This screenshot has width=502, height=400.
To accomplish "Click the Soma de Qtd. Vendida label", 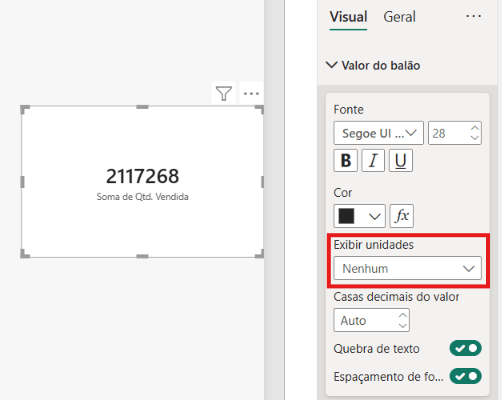I will 142,197.
